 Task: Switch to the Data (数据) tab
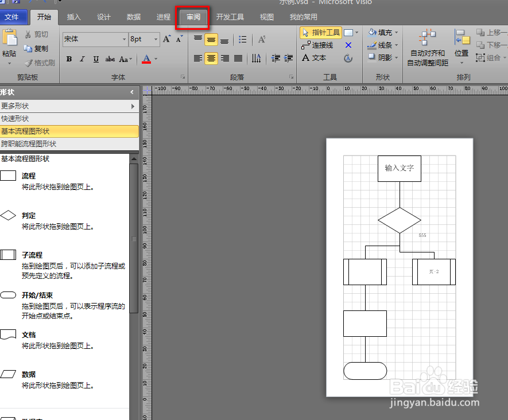134,17
